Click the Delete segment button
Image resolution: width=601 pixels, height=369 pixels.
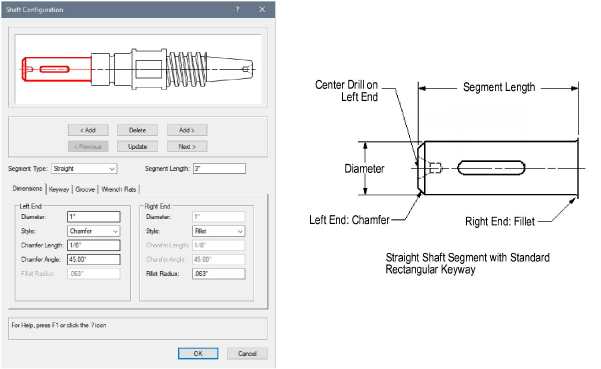[x=137, y=130]
